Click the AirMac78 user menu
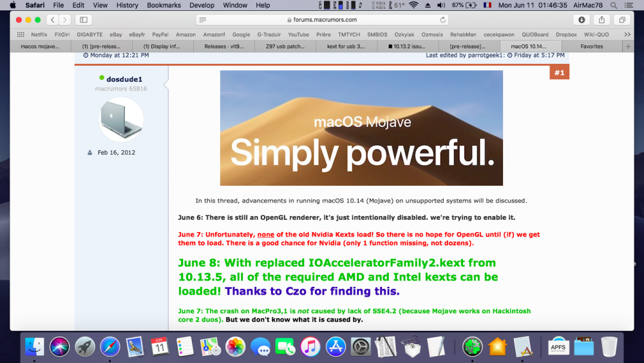The width and height of the screenshot is (644, 363). point(588,5)
